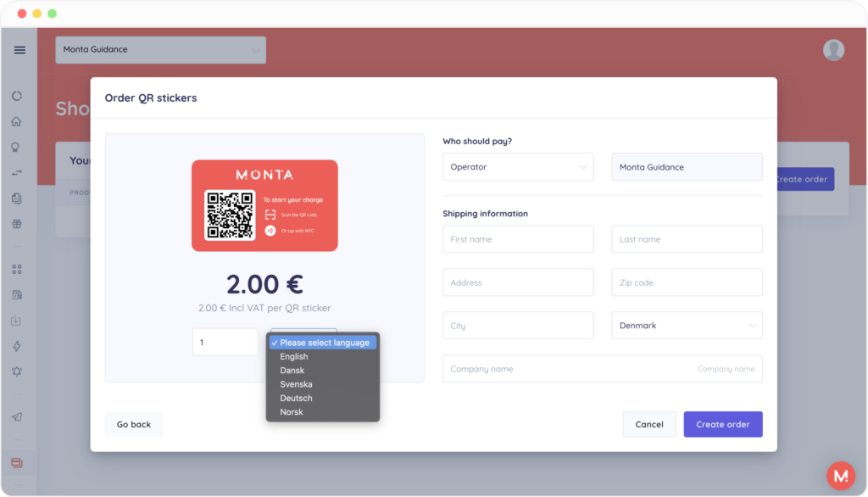Click the Cancel button

click(649, 424)
